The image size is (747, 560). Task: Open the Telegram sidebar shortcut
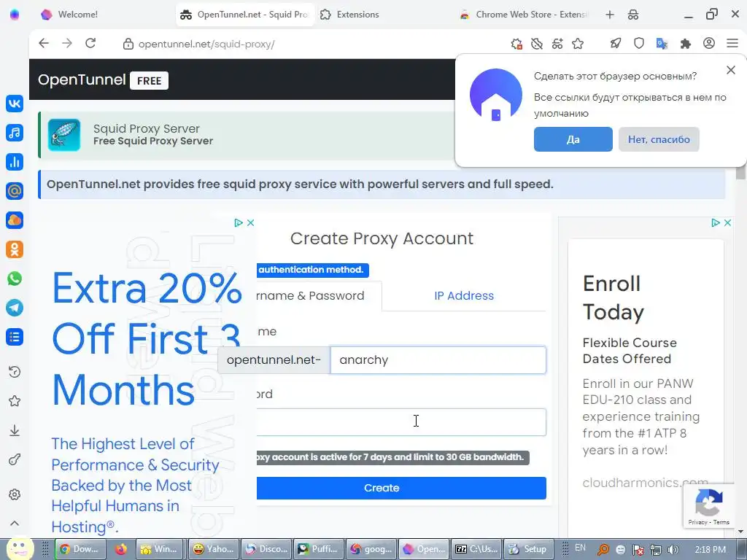coord(15,308)
